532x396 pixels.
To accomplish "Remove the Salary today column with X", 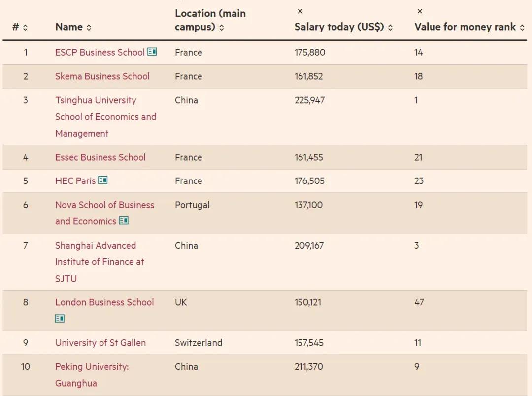I will tap(300, 11).
